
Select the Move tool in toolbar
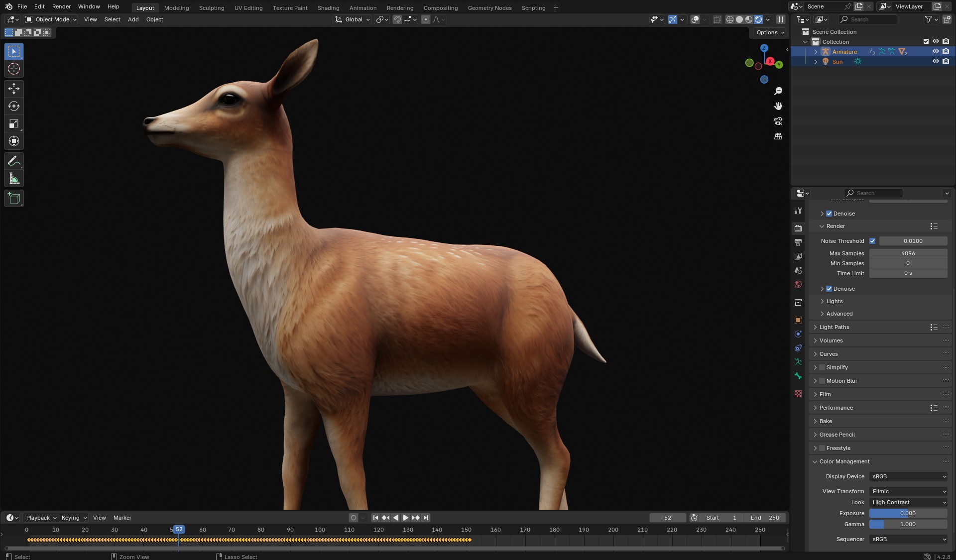[x=14, y=89]
